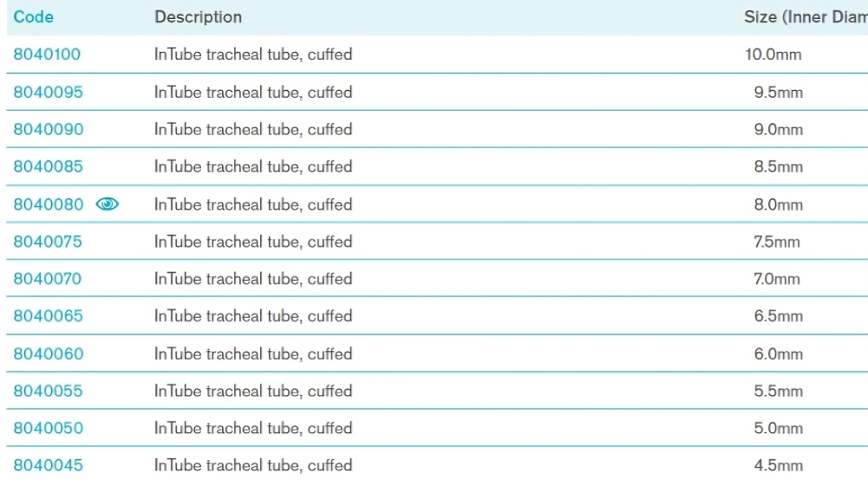Open product code 8040045 link

(x=48, y=465)
